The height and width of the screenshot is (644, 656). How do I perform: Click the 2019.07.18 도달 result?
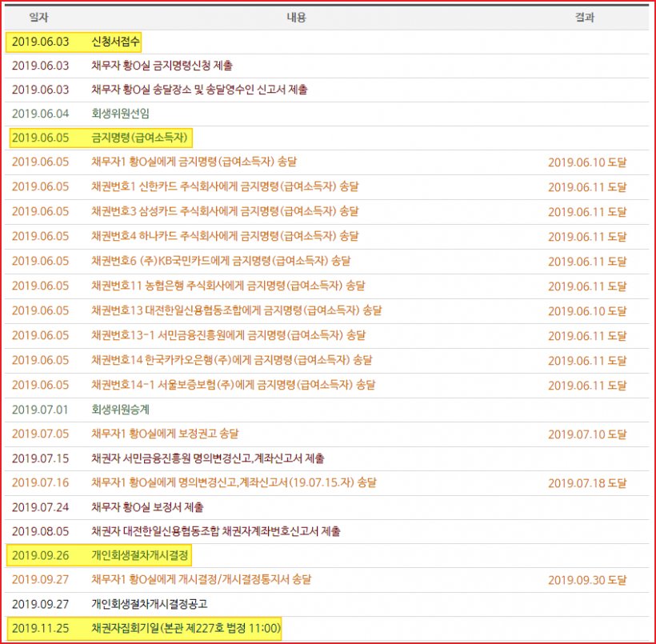(x=587, y=483)
